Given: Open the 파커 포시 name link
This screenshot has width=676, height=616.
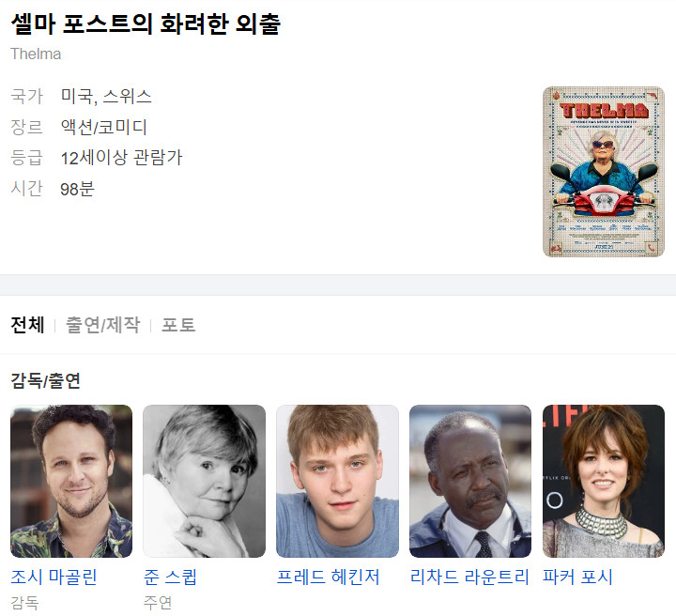Looking at the screenshot, I should coord(577,577).
